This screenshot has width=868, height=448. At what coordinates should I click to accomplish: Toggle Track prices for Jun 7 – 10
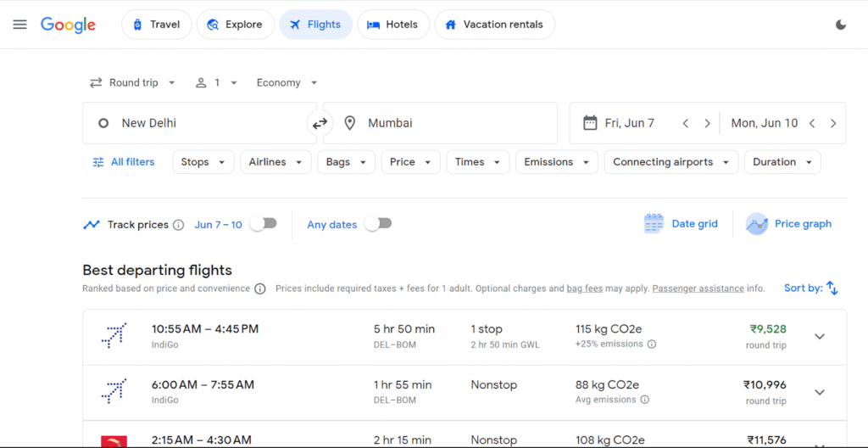pyautogui.click(x=263, y=223)
